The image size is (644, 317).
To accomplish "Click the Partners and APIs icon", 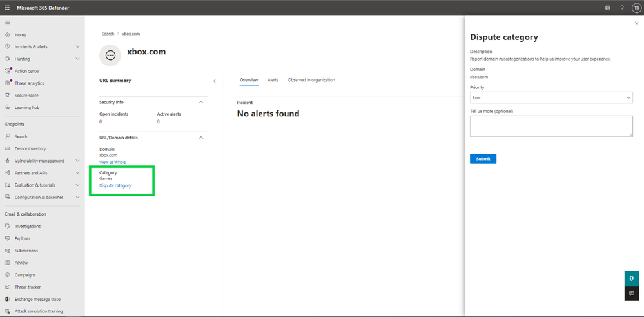I will coord(7,172).
